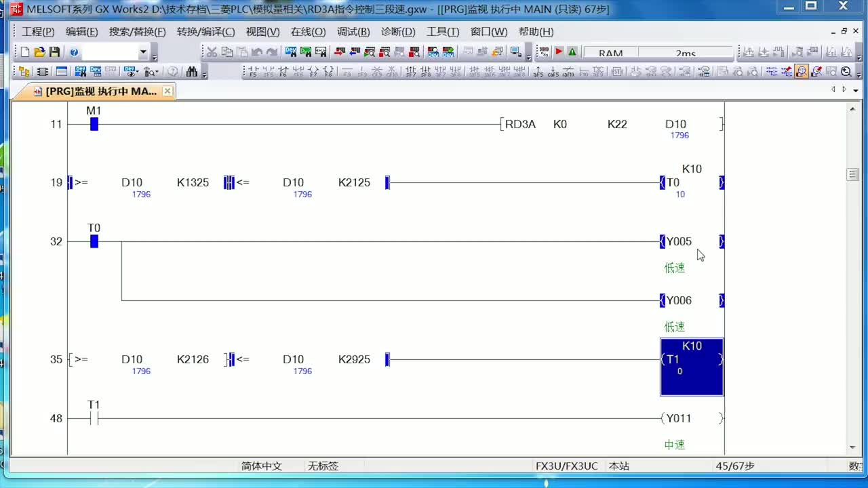Click the vertical scrollbar thumb
The width and height of the screenshot is (868, 488).
tap(853, 175)
